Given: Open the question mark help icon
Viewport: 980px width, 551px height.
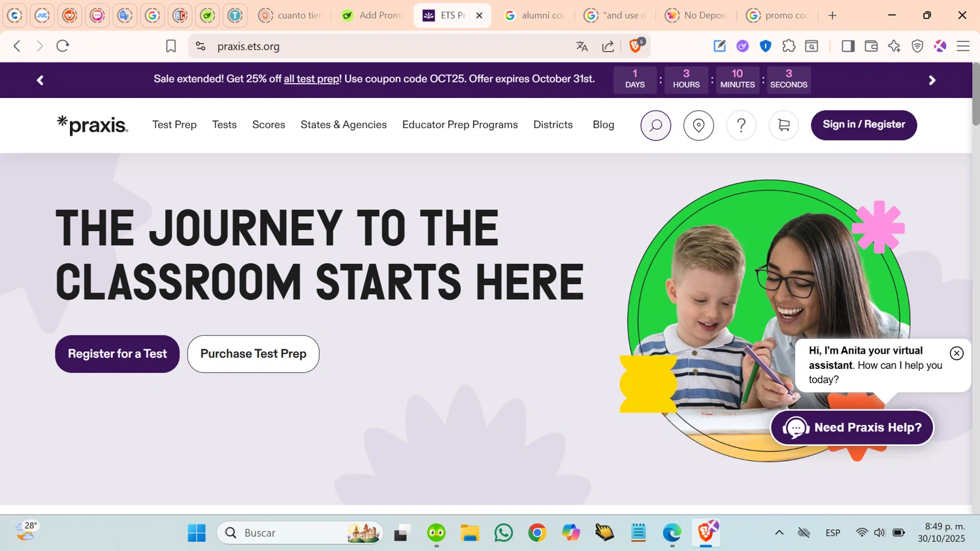Looking at the screenshot, I should 742,125.
